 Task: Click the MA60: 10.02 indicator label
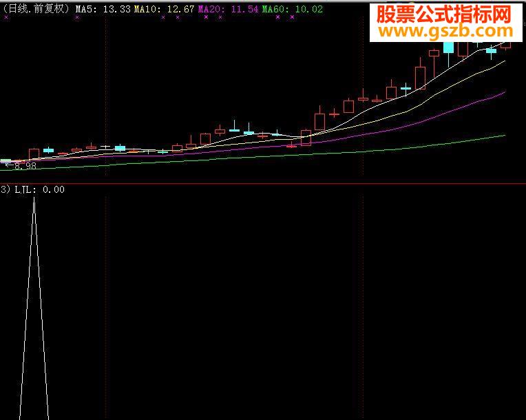pyautogui.click(x=293, y=10)
